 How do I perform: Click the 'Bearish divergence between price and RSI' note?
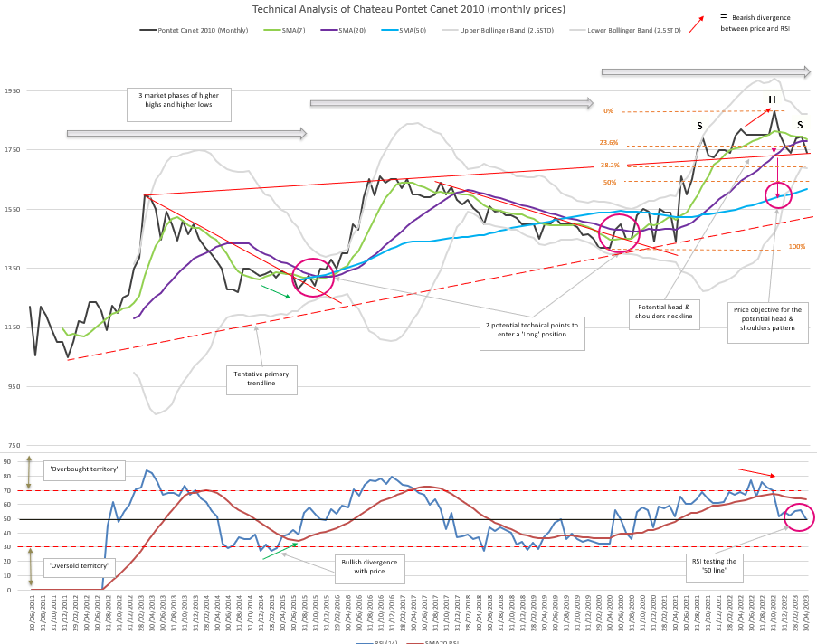(755, 23)
